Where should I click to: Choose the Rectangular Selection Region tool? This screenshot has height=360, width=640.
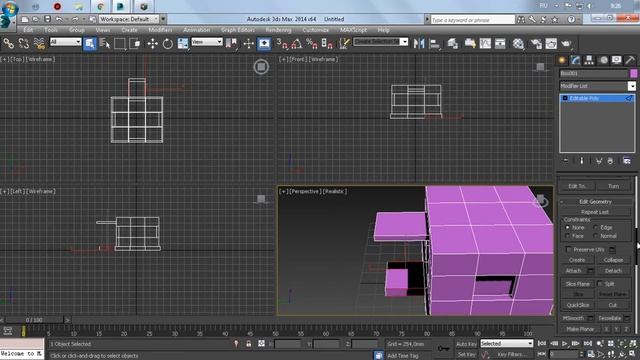(120, 43)
